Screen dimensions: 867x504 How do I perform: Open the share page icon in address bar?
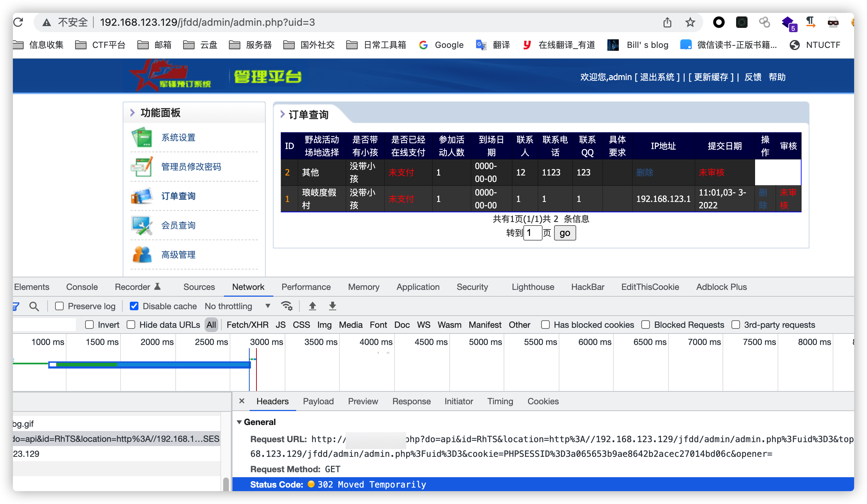pos(667,22)
